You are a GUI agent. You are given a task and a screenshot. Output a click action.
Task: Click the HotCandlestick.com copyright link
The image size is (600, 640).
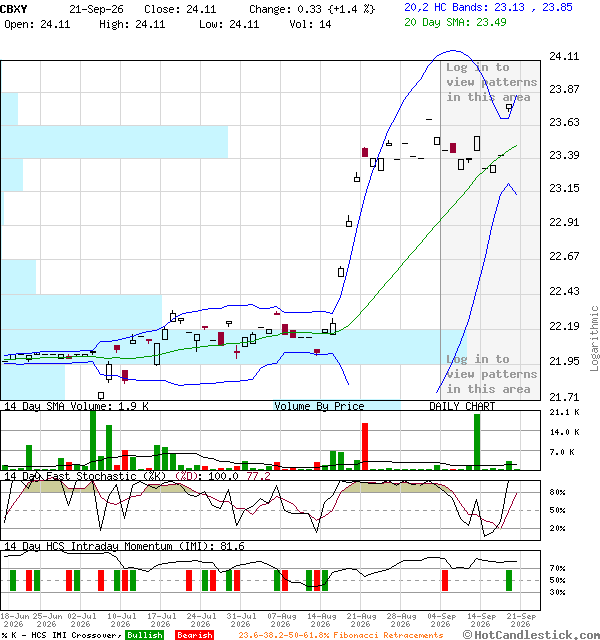pos(531,635)
